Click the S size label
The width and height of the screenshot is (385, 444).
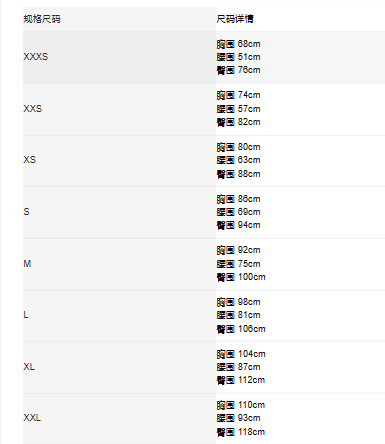coord(26,212)
